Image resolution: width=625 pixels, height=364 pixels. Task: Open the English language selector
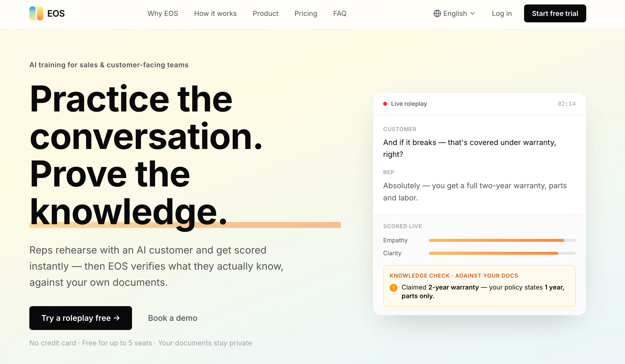click(x=454, y=13)
